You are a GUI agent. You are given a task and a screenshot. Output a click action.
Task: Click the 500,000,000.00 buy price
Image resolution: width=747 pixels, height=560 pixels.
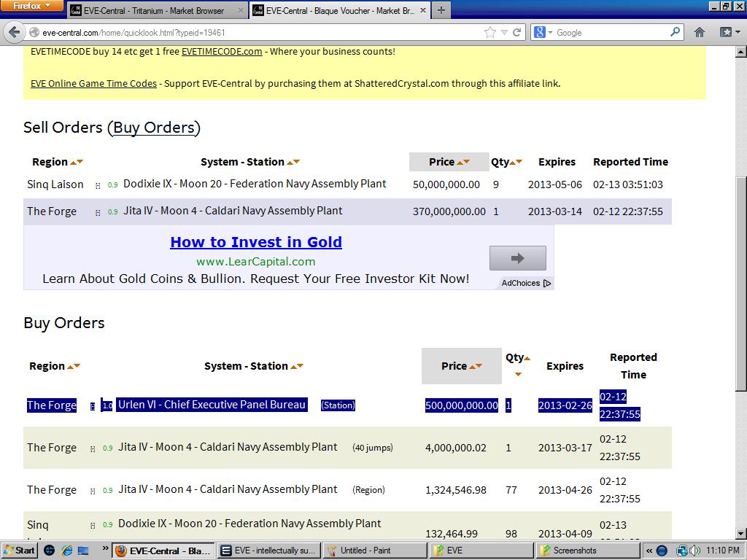pos(461,405)
